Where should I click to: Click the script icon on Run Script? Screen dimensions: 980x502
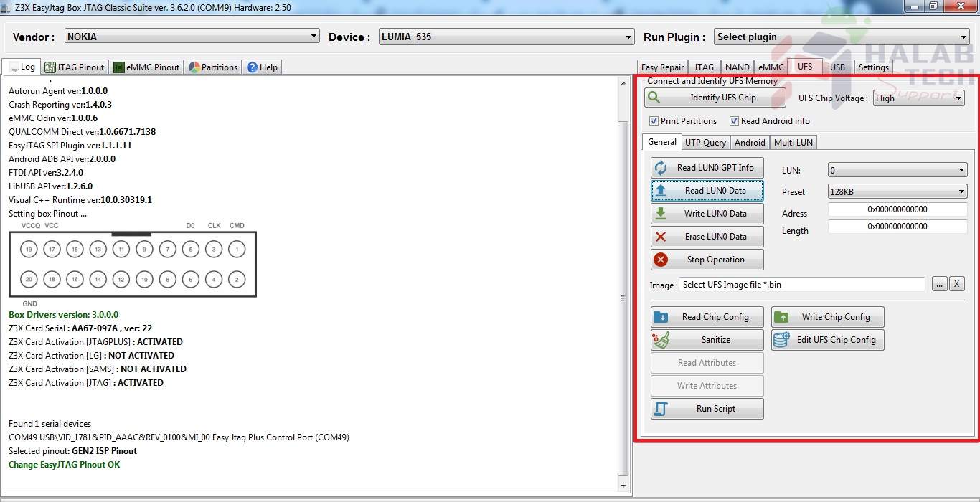pyautogui.click(x=661, y=409)
